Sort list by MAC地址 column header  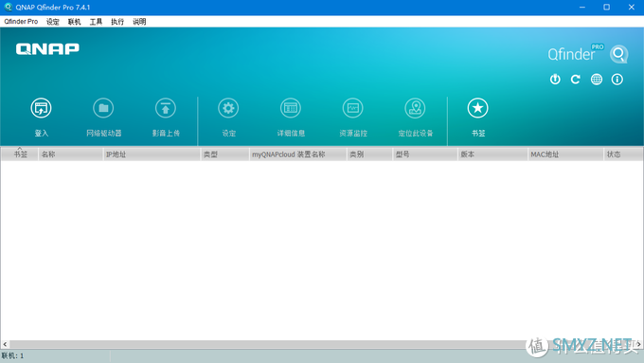pyautogui.click(x=565, y=154)
